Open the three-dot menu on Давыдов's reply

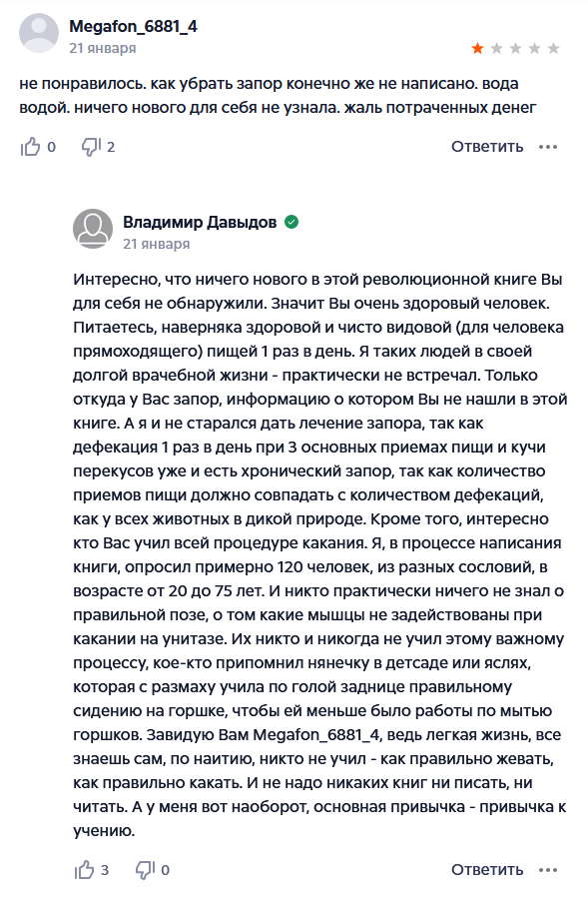548,870
